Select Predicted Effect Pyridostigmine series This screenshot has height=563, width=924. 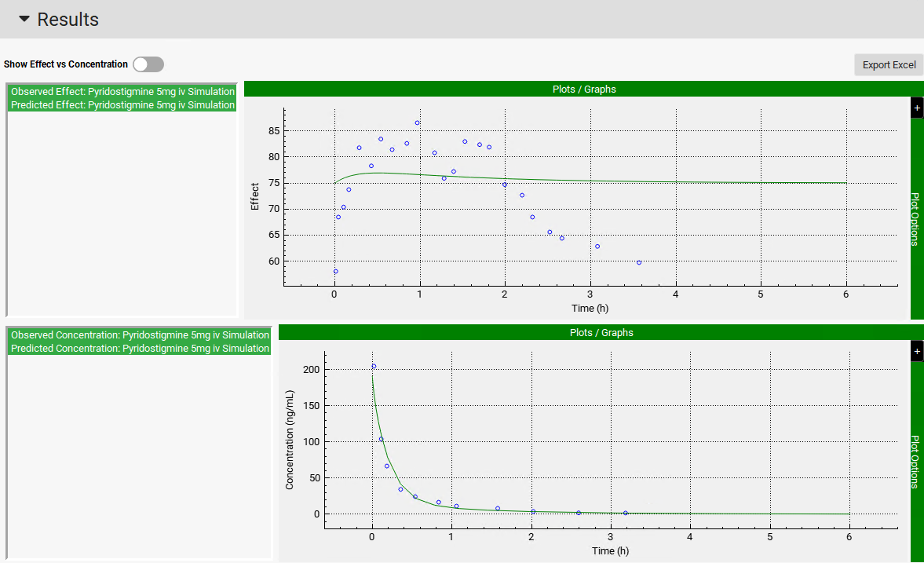point(122,104)
